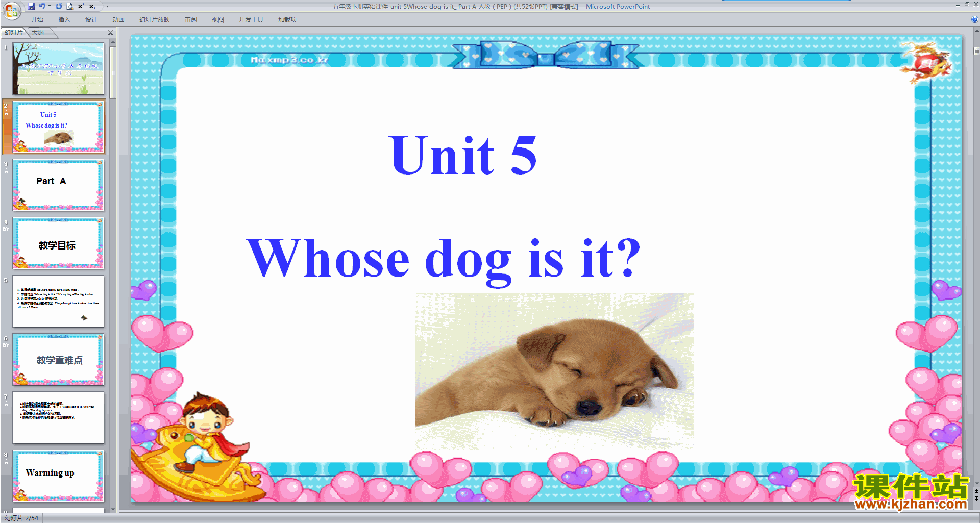Viewport: 980px width, 523px height.
Task: Click animation star icon beside slide 2
Action: click(x=6, y=113)
